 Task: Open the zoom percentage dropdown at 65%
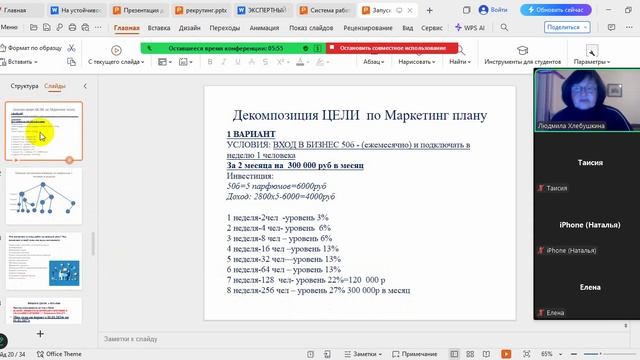pyautogui.click(x=560, y=354)
